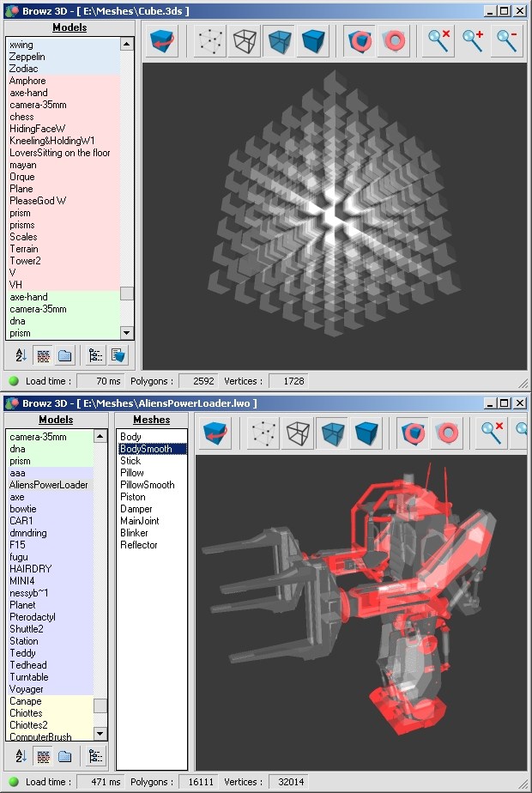This screenshot has width=532, height=793.
Task: Toggle transparent shaded view in AliensPowerLoader window
Action: (332, 433)
